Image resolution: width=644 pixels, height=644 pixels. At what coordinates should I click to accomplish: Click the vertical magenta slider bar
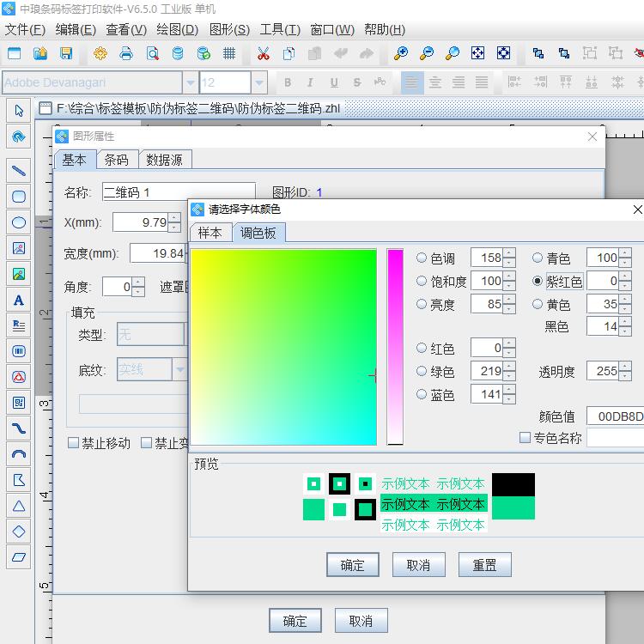tap(395, 347)
